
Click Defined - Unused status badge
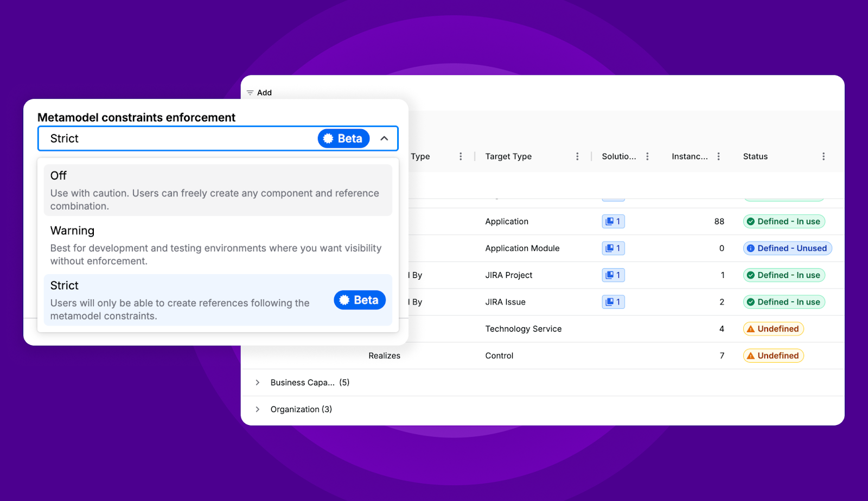pos(787,248)
